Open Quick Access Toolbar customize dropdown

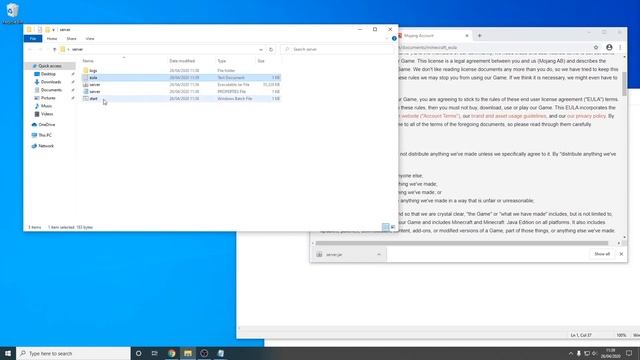[53, 30]
